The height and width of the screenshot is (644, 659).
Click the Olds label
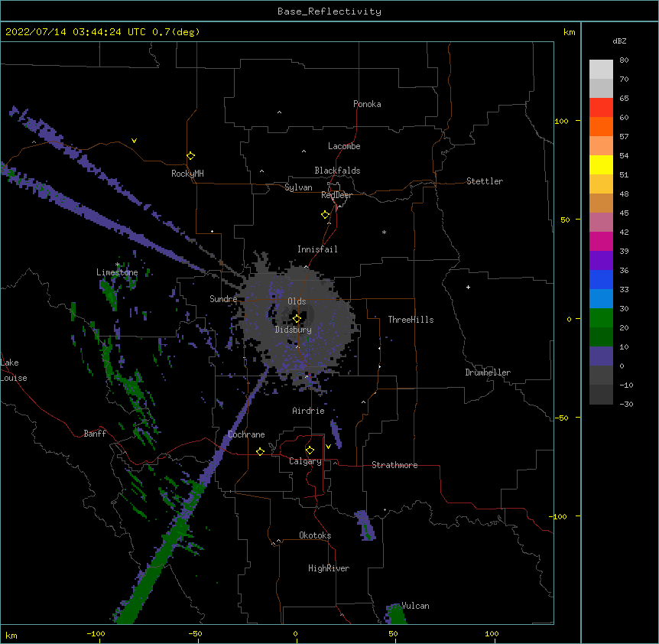[x=297, y=301]
